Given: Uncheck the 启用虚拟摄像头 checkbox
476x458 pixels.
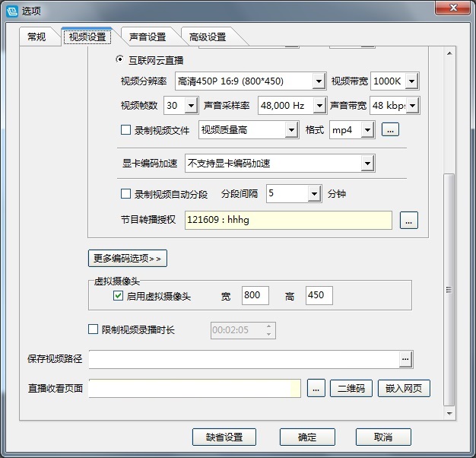Looking at the screenshot, I should (118, 295).
